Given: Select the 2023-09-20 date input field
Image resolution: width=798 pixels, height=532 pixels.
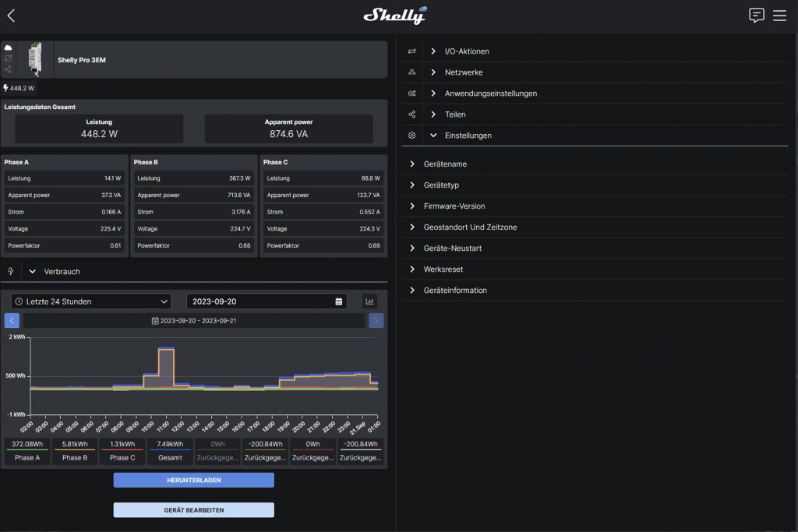Looking at the screenshot, I should (x=265, y=301).
